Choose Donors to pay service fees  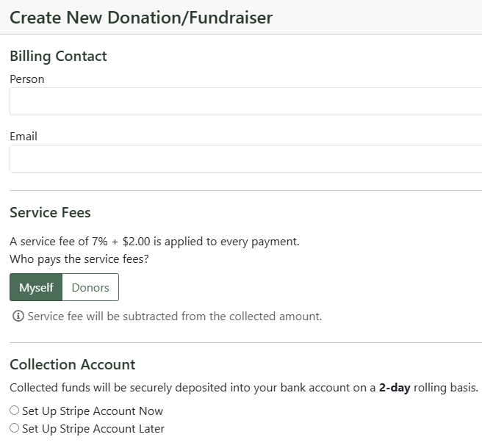90,287
